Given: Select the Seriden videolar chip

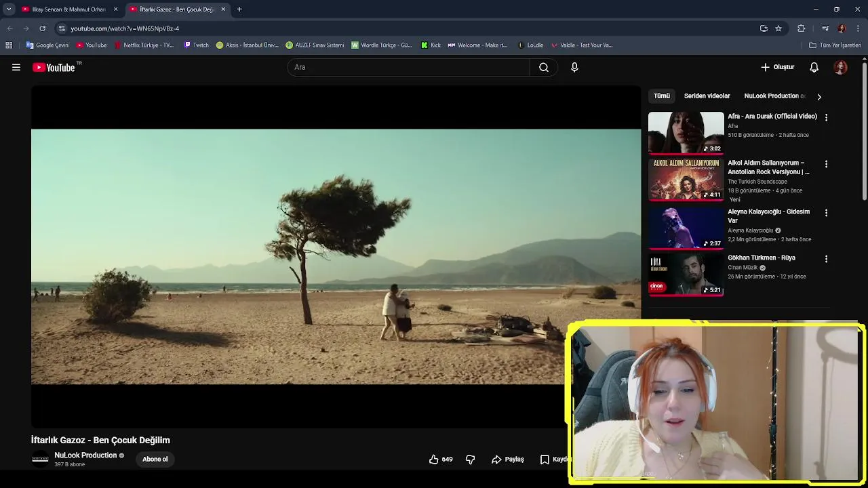Looking at the screenshot, I should [707, 96].
